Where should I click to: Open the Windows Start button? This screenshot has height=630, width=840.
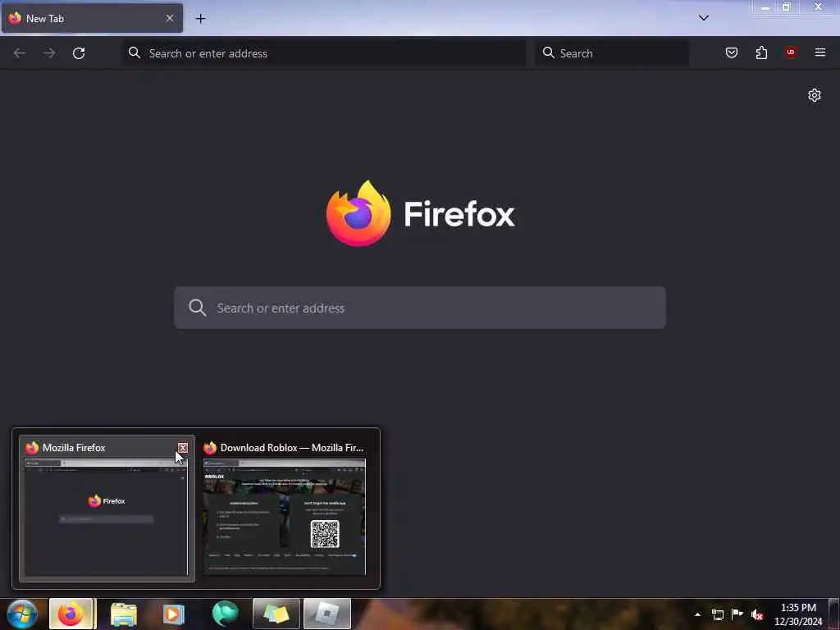(22, 614)
